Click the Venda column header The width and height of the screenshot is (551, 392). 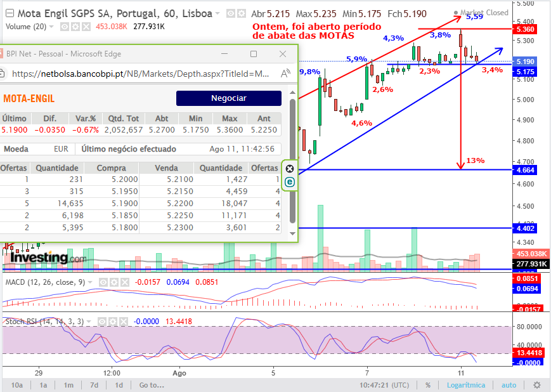166,168
